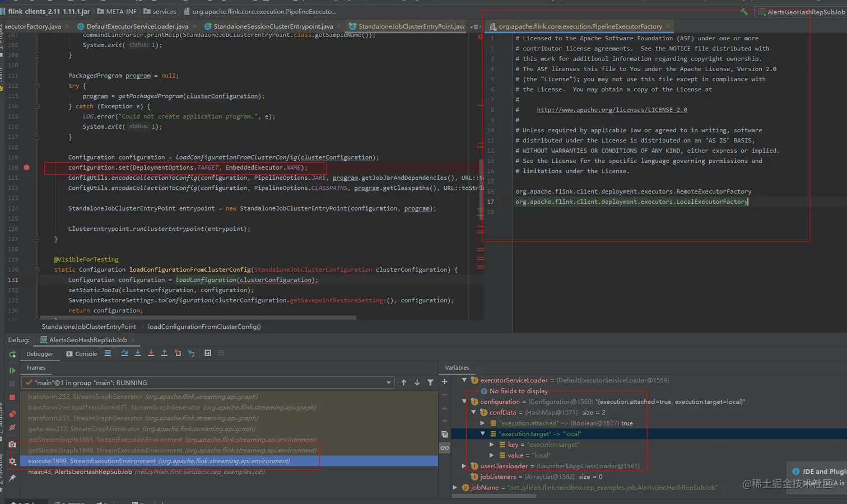
Task: Open the DefaultExecutorServiceLoader.java editor tab
Action: [137, 26]
